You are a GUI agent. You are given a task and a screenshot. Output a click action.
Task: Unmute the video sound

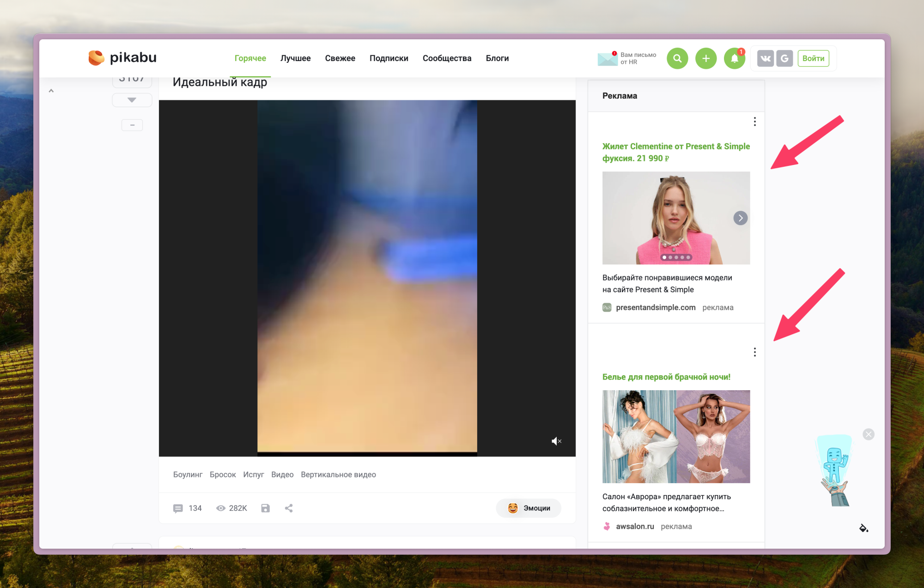(556, 441)
